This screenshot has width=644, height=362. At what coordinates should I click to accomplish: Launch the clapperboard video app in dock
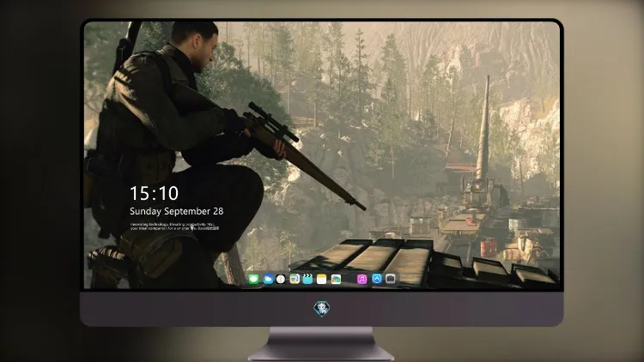tap(307, 279)
